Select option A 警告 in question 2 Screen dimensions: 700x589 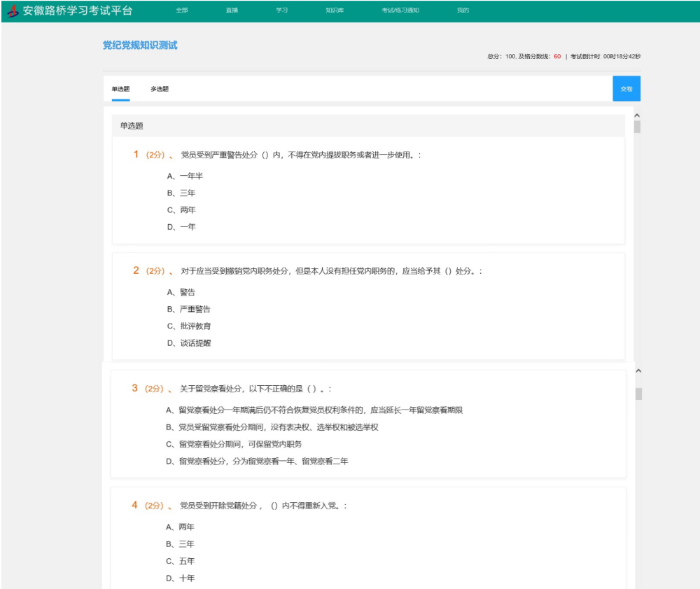tap(181, 292)
